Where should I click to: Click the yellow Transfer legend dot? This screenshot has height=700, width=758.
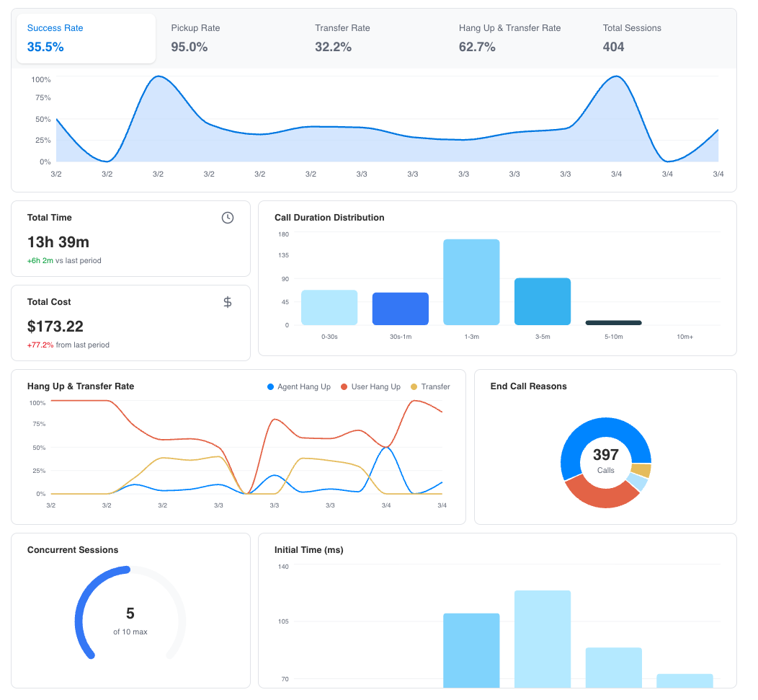[416, 387]
